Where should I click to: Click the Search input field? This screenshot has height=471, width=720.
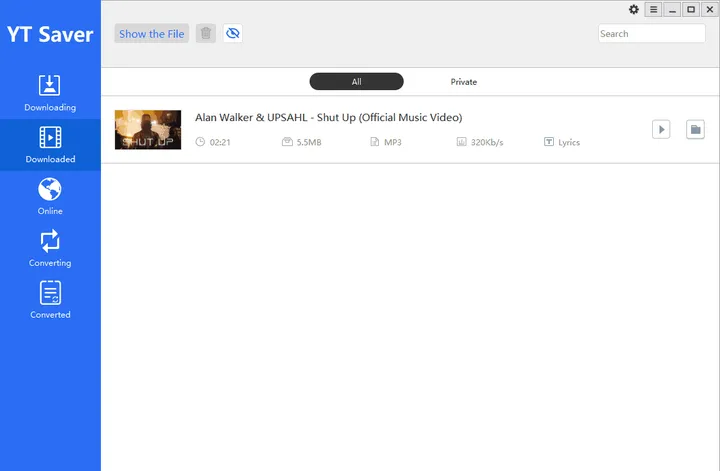coord(651,34)
